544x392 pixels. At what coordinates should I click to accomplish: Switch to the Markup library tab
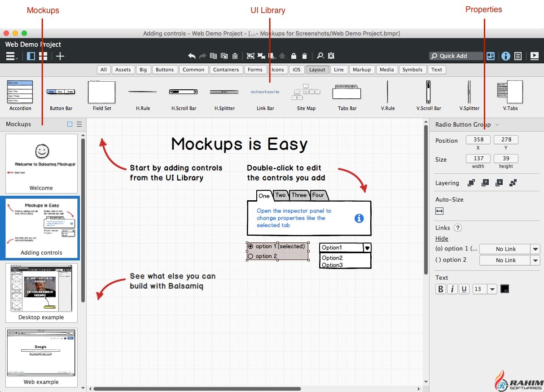click(362, 70)
